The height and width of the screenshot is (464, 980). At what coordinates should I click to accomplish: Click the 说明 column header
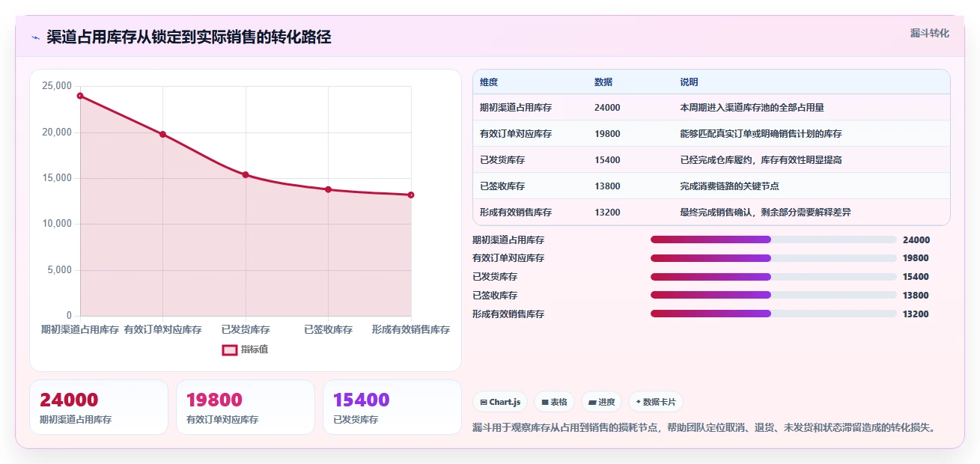tap(689, 82)
